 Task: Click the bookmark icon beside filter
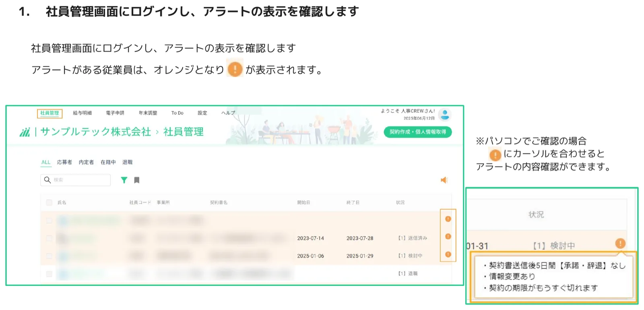(x=137, y=180)
